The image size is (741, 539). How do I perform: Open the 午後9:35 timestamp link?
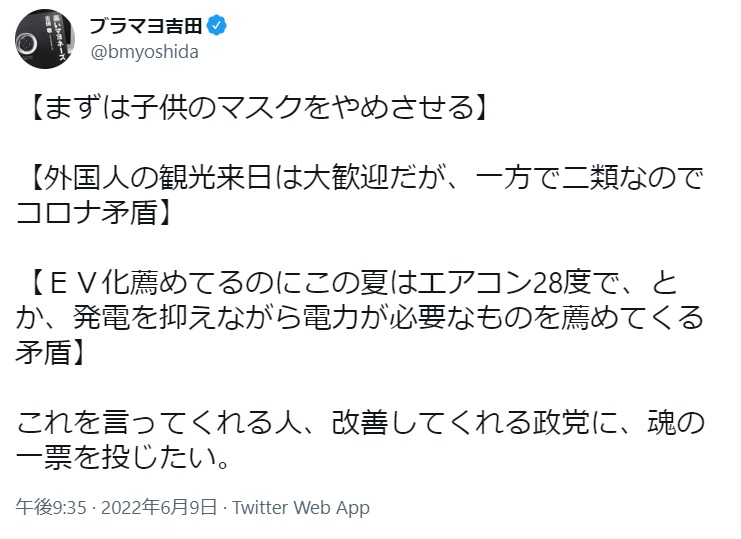[x=51, y=507]
